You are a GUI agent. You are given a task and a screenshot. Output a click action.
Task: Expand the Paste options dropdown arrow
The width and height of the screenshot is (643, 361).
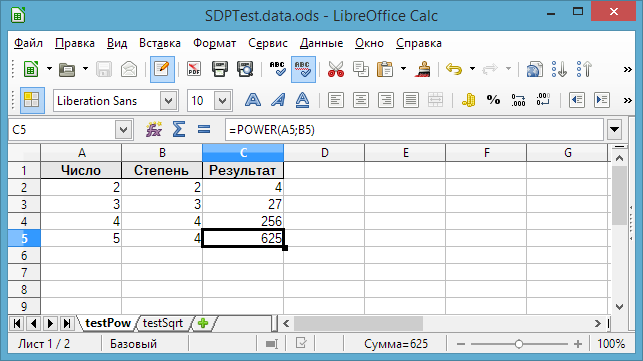click(404, 69)
